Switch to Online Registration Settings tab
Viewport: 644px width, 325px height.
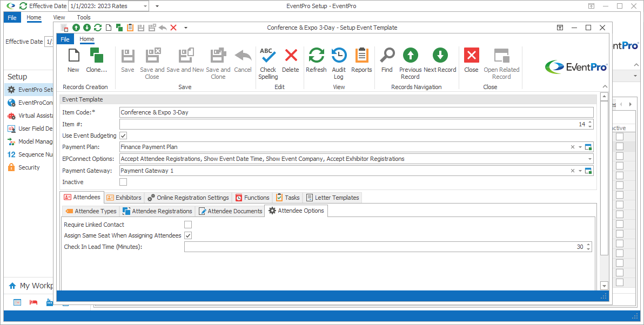coord(189,198)
